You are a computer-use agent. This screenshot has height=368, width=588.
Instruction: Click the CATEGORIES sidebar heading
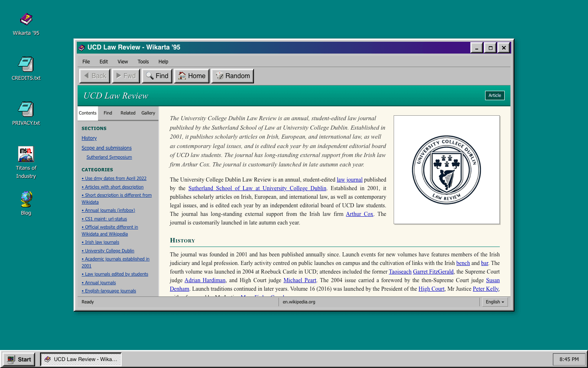(97, 170)
